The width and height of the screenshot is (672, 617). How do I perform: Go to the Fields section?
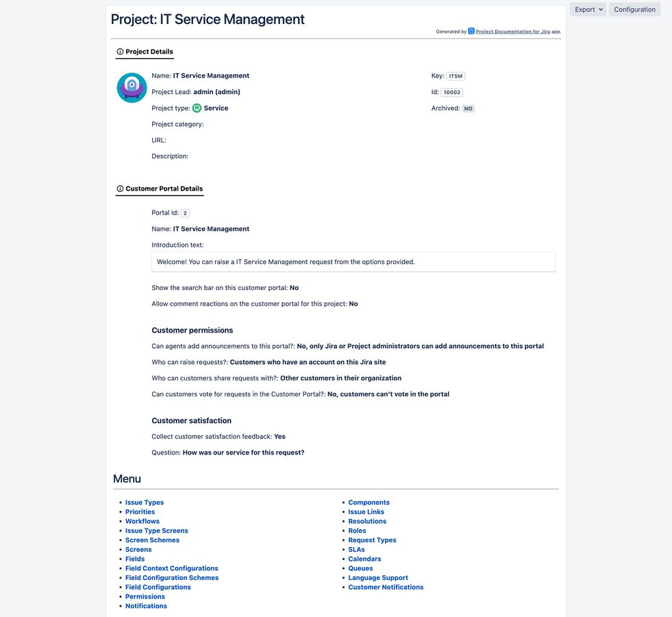pos(135,559)
